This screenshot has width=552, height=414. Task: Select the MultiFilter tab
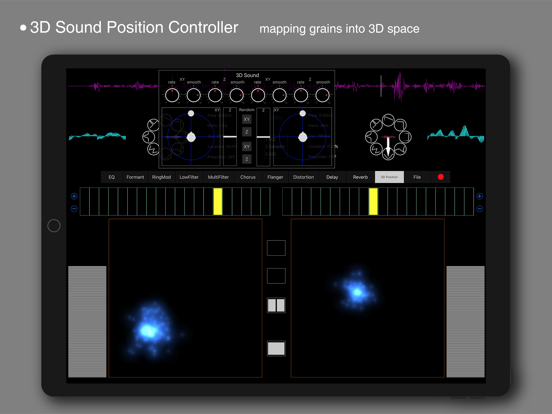click(x=218, y=177)
